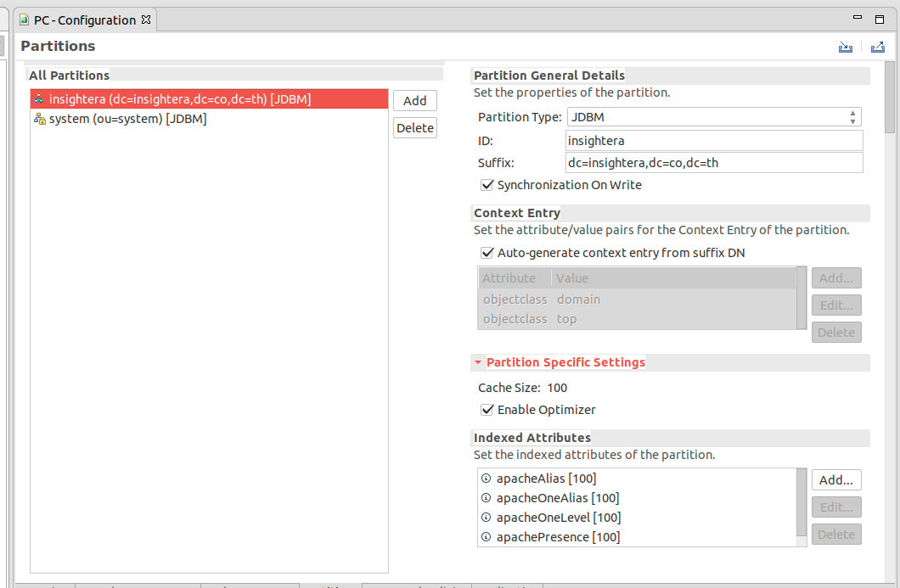Screen dimensions: 900x588
Task: Click the export configuration icon
Action: 878,47
